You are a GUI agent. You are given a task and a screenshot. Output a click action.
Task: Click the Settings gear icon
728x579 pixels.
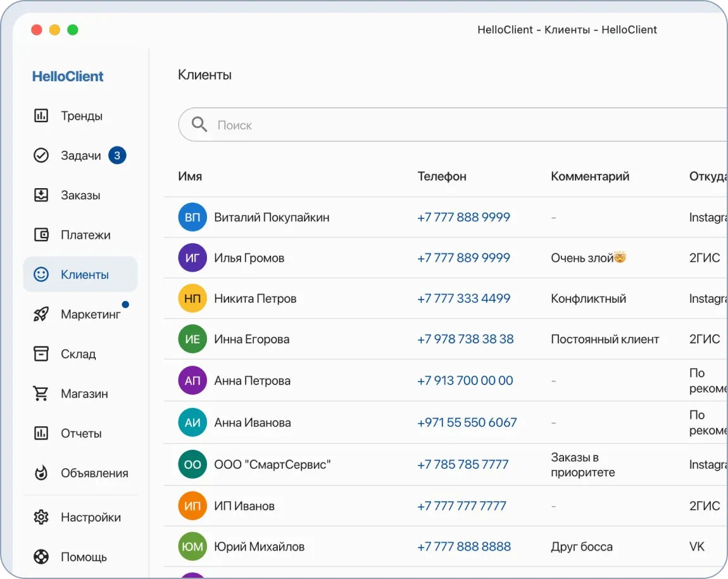[41, 518]
